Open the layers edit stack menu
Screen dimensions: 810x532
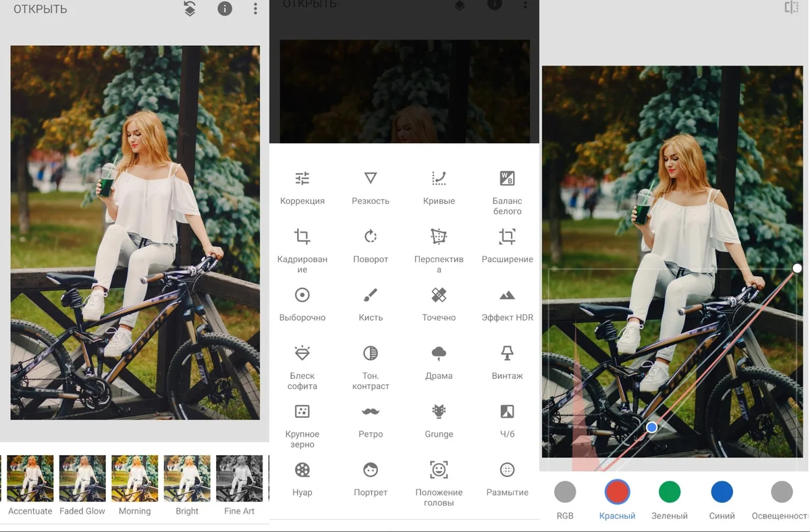190,9
